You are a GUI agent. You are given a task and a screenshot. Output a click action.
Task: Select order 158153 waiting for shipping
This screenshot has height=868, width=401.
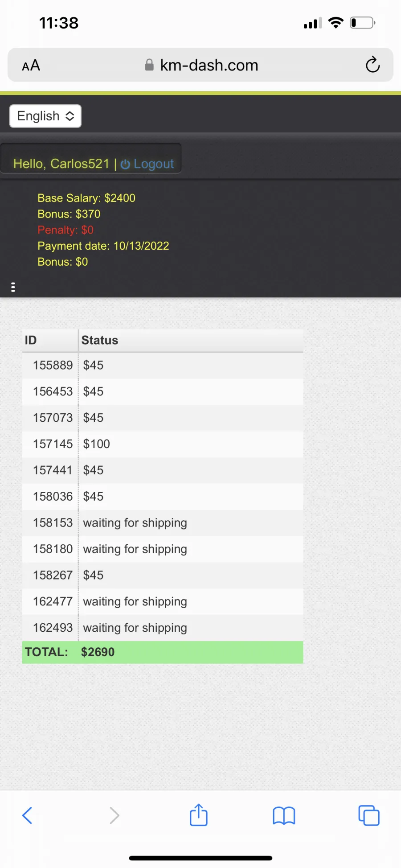click(163, 523)
